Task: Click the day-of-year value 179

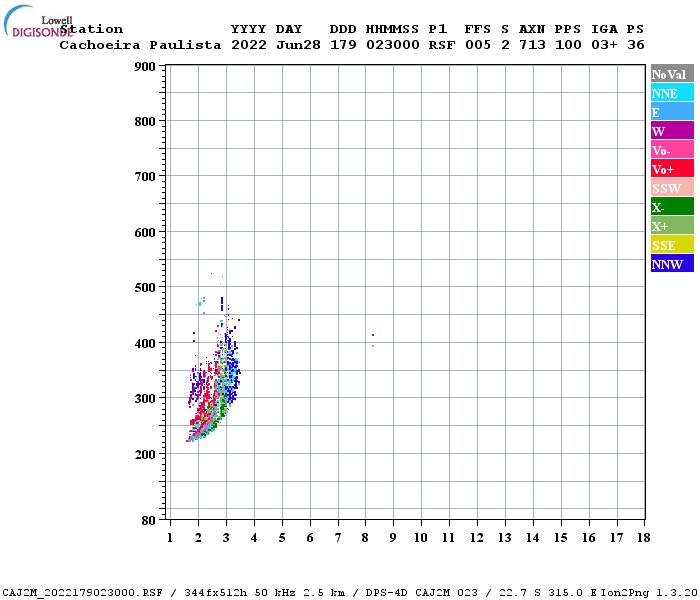Action: [343, 45]
